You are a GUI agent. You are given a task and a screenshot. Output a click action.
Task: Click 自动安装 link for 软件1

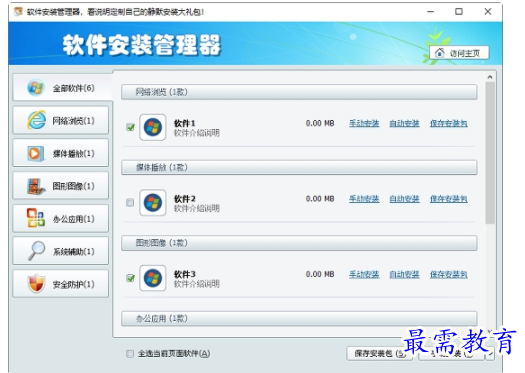(x=404, y=123)
